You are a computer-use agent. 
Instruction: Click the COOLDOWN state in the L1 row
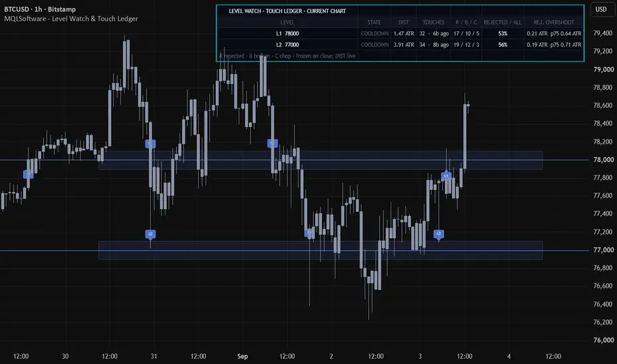click(x=375, y=34)
